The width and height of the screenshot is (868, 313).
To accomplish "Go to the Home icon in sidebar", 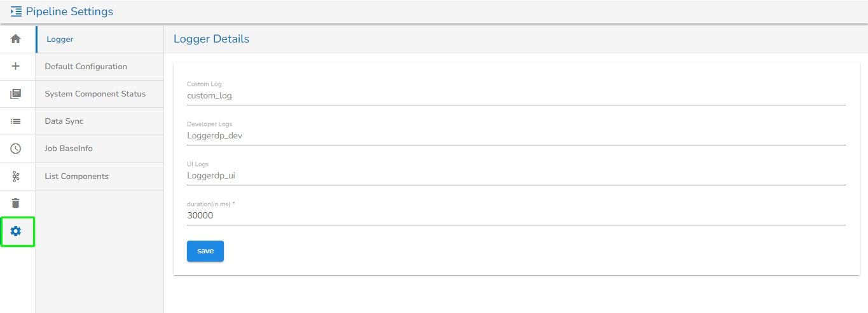I will tap(16, 39).
